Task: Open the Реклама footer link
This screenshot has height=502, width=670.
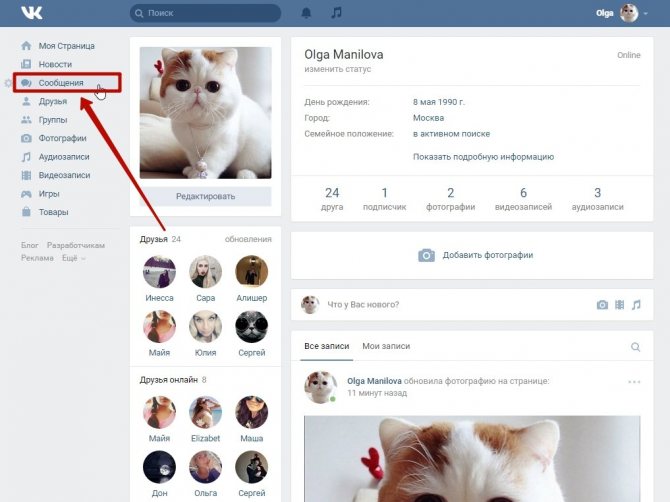Action: pos(37,258)
